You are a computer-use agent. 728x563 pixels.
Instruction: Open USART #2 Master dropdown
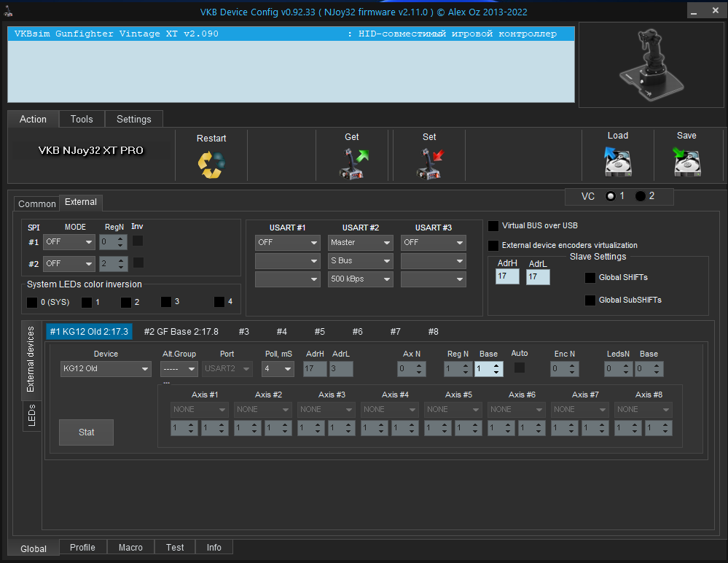(360, 242)
